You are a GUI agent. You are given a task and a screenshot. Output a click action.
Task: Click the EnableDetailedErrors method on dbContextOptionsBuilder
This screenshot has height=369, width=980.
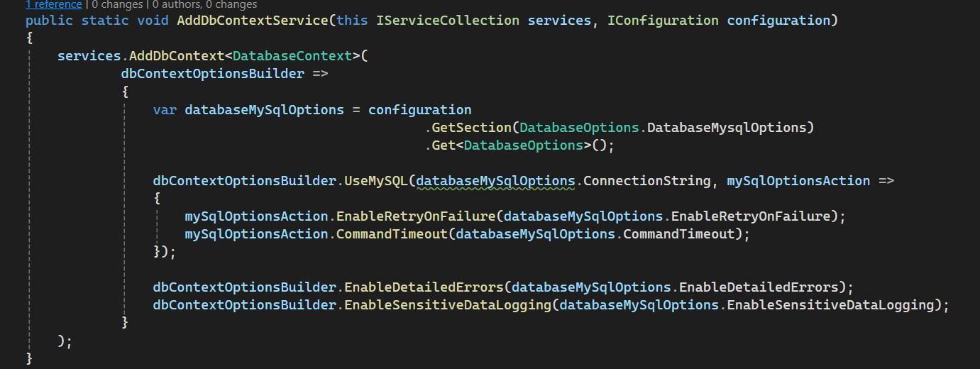pos(424,287)
